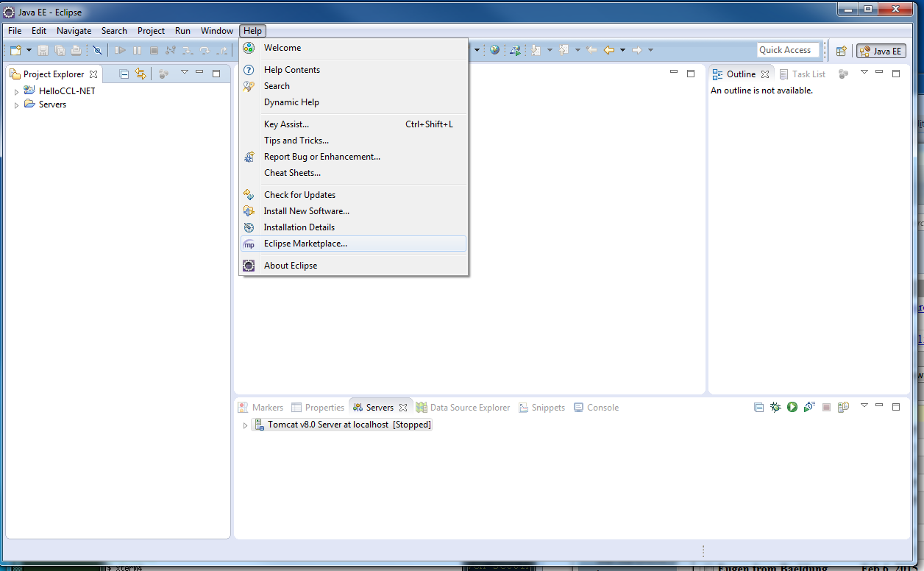Click the yellow back navigation arrow
The width and height of the screenshot is (924, 571).
tap(608, 50)
